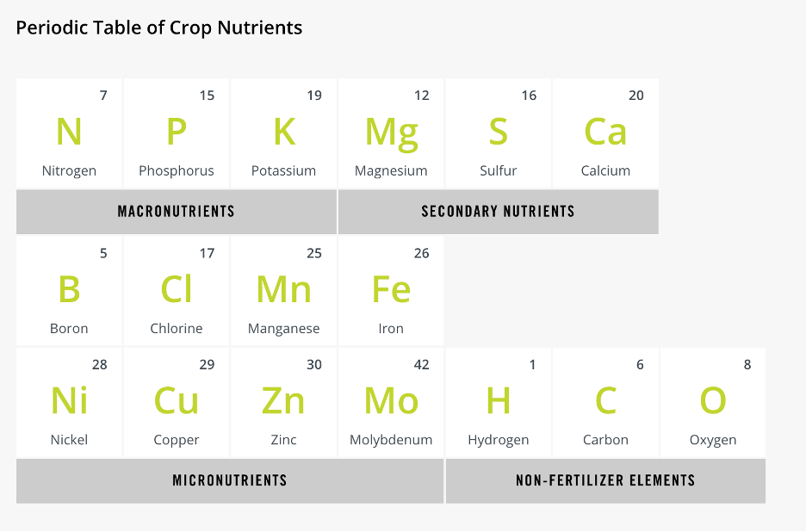This screenshot has height=532, width=806.
Task: Select the Nickel element tile
Action: click(x=69, y=402)
